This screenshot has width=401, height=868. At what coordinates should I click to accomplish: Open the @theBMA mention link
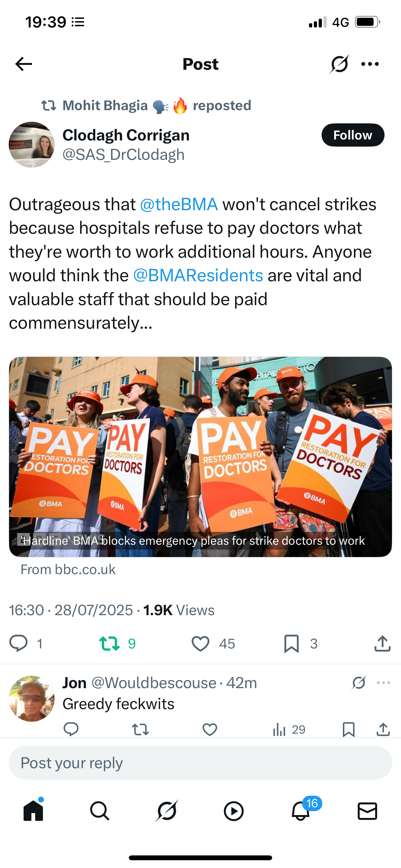(179, 204)
